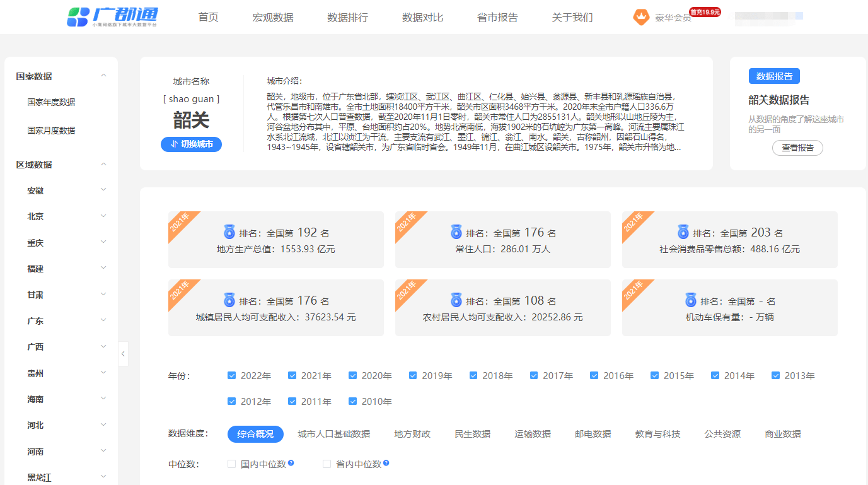868x485 pixels.
Task: Toggle the 2010年 year checkbox
Action: pyautogui.click(x=352, y=402)
